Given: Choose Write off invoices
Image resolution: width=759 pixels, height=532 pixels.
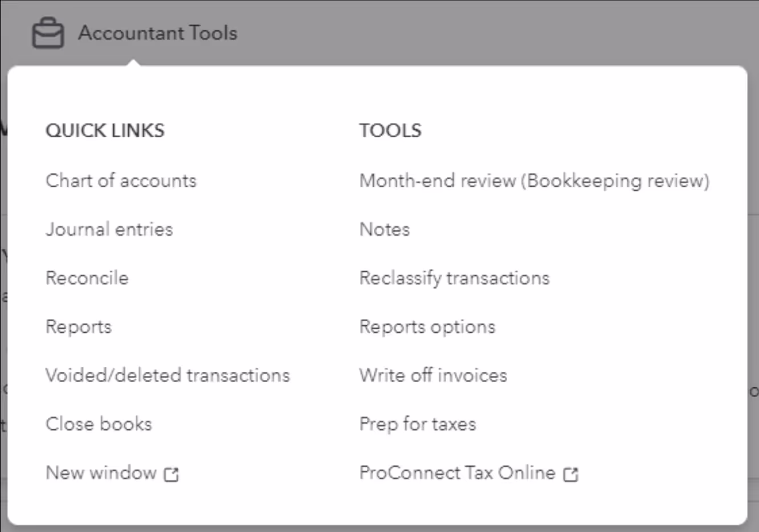Looking at the screenshot, I should coord(433,375).
